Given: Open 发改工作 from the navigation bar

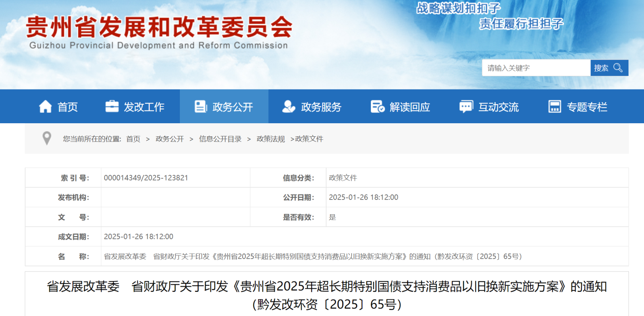Looking at the screenshot, I should tap(144, 107).
